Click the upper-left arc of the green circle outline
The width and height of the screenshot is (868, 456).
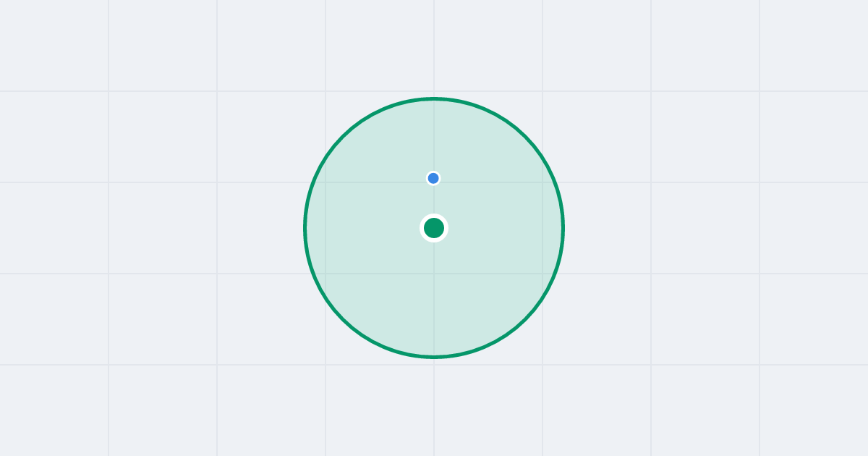pos(343,137)
